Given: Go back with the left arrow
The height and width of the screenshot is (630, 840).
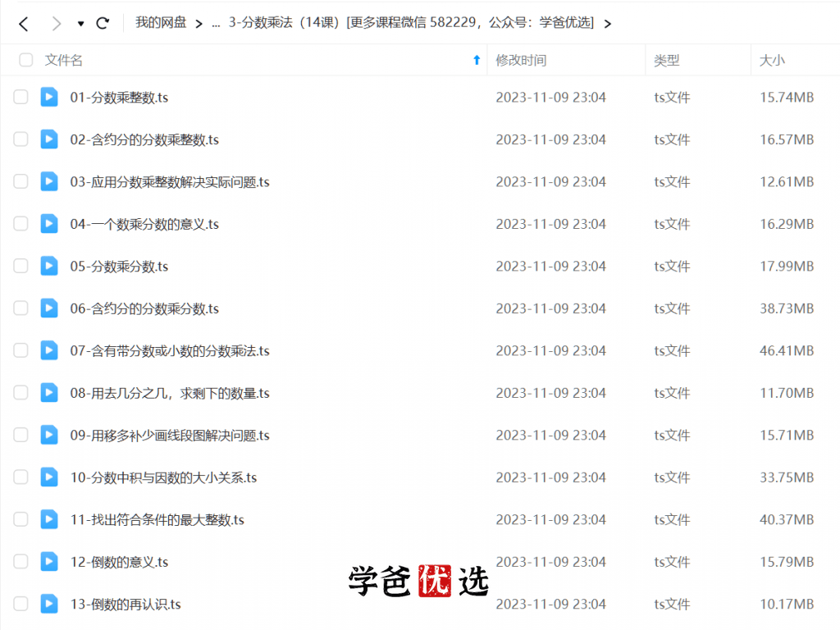Looking at the screenshot, I should (x=23, y=24).
